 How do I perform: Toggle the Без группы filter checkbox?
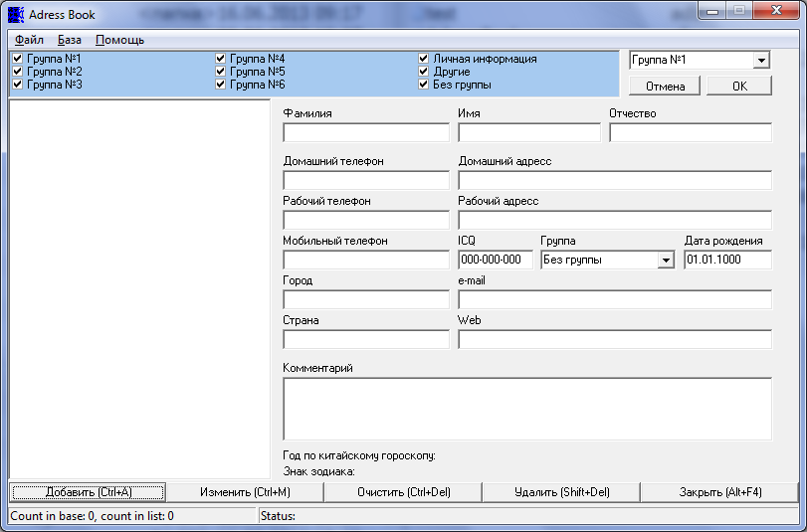pyautogui.click(x=424, y=85)
